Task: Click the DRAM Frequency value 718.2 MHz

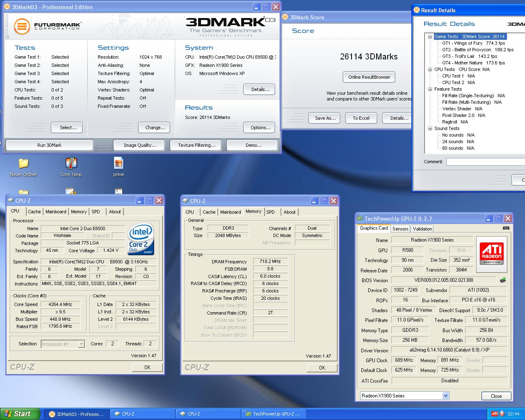Action: click(270, 261)
